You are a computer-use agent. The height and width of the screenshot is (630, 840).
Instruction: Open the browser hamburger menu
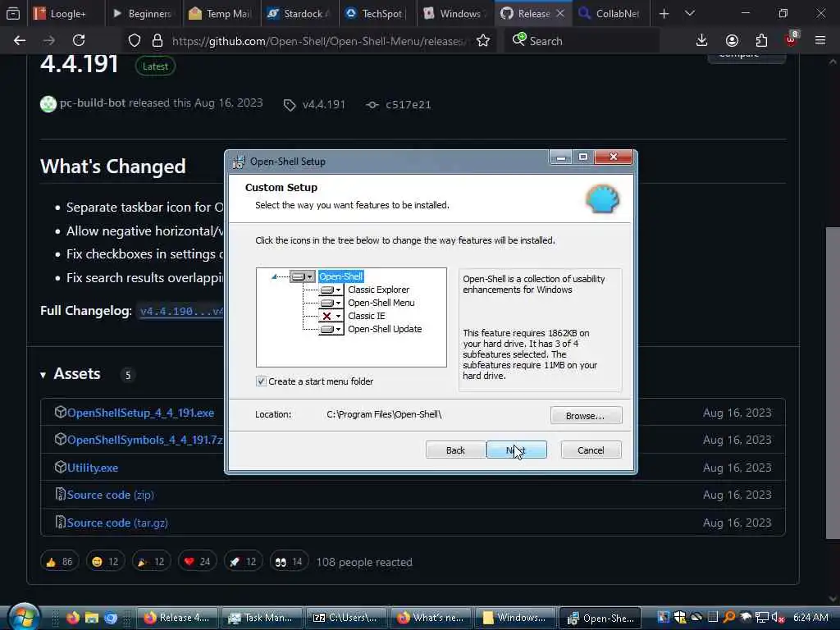point(820,41)
